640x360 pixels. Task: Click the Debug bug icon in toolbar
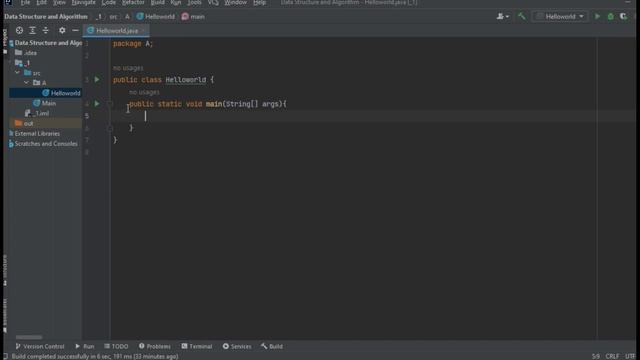tap(611, 17)
